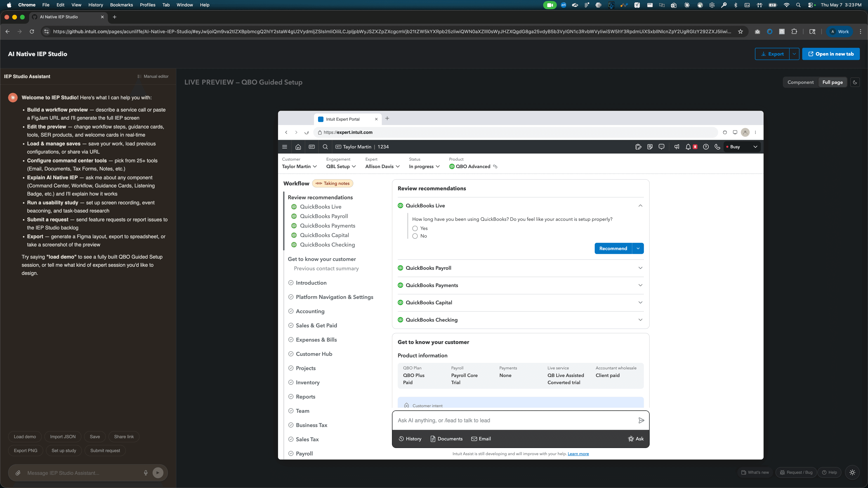Open the Export options dropdown arrow
This screenshot has height=488, width=868.
tap(794, 54)
